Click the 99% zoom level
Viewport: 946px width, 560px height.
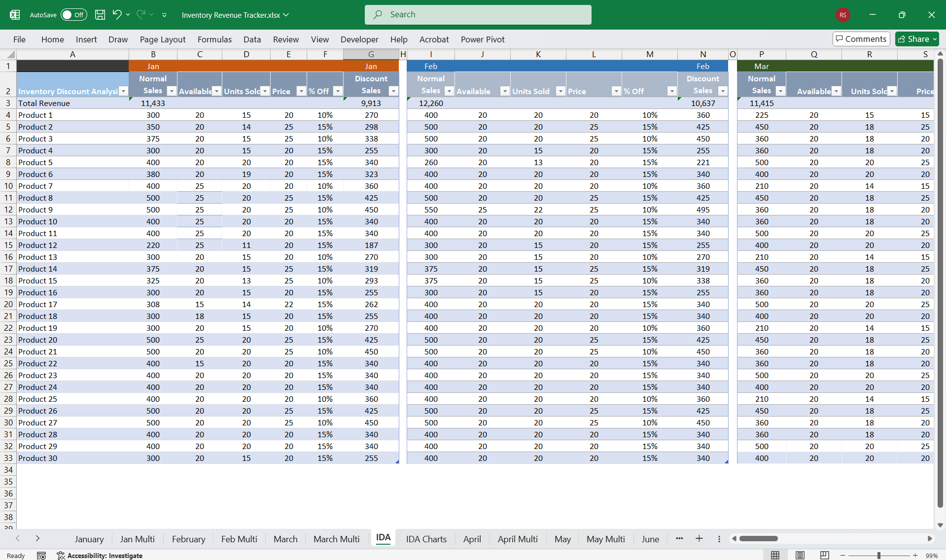931,556
